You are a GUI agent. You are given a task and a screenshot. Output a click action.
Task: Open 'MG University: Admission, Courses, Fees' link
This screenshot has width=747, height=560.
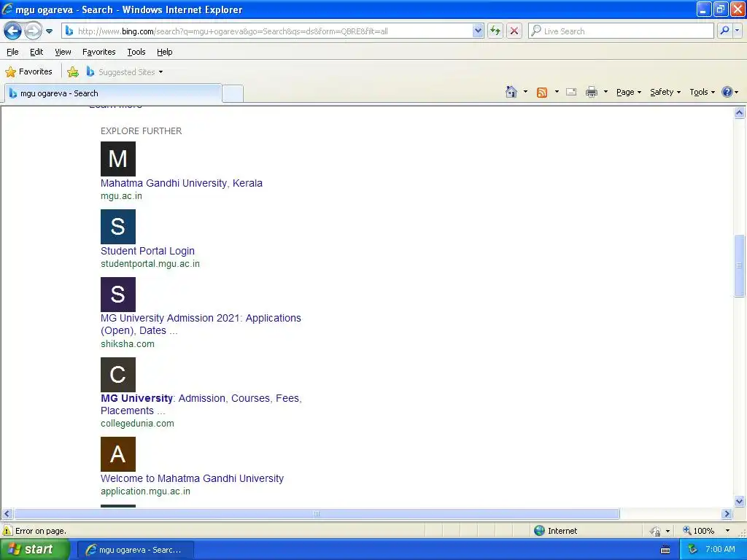pyautogui.click(x=201, y=404)
